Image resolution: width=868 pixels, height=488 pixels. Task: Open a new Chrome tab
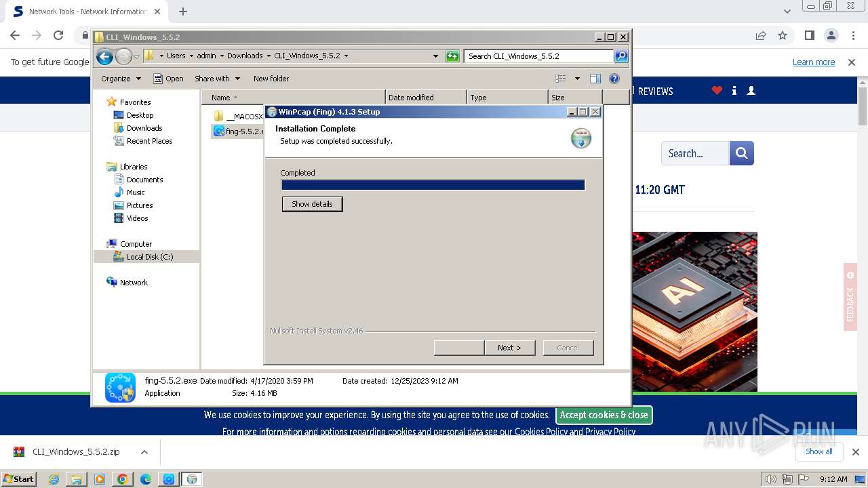[x=183, y=12]
